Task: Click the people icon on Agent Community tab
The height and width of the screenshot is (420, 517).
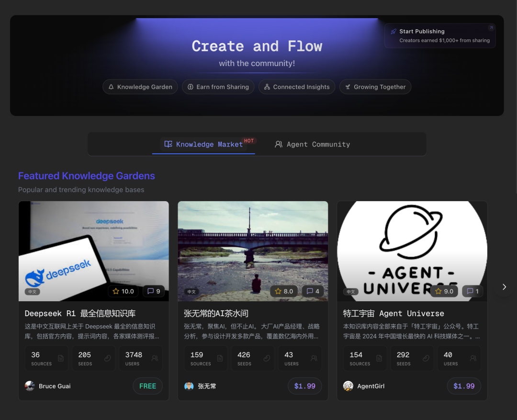Action: [x=279, y=144]
